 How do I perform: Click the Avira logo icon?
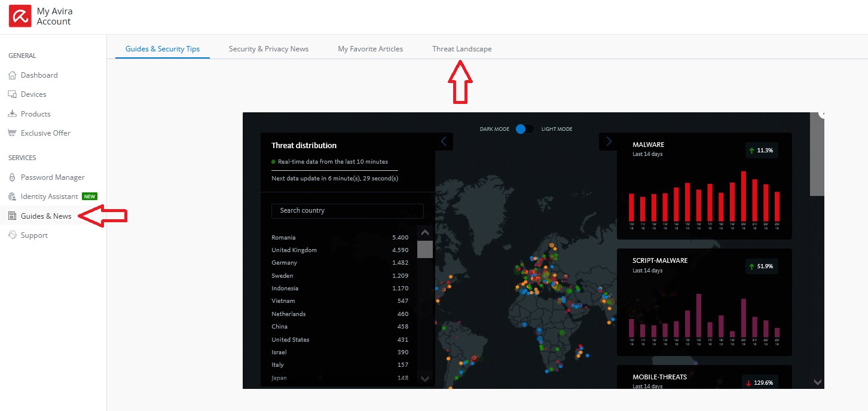(20, 17)
